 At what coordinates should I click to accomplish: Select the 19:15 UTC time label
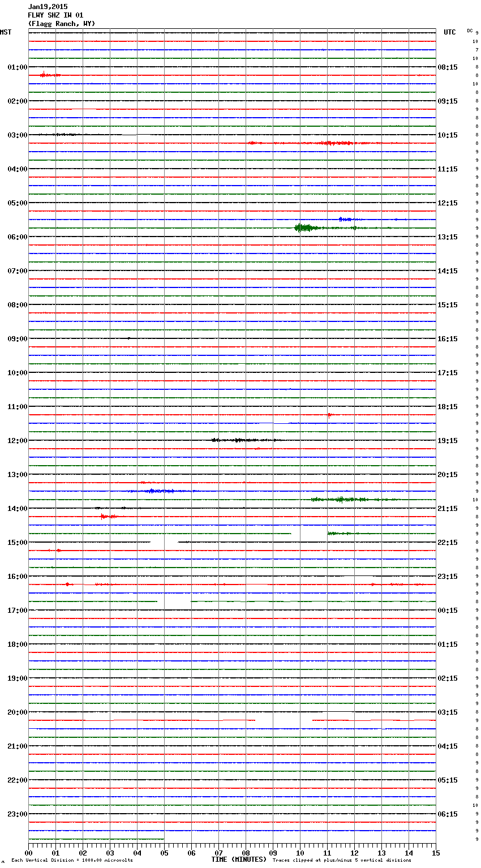[x=448, y=441]
